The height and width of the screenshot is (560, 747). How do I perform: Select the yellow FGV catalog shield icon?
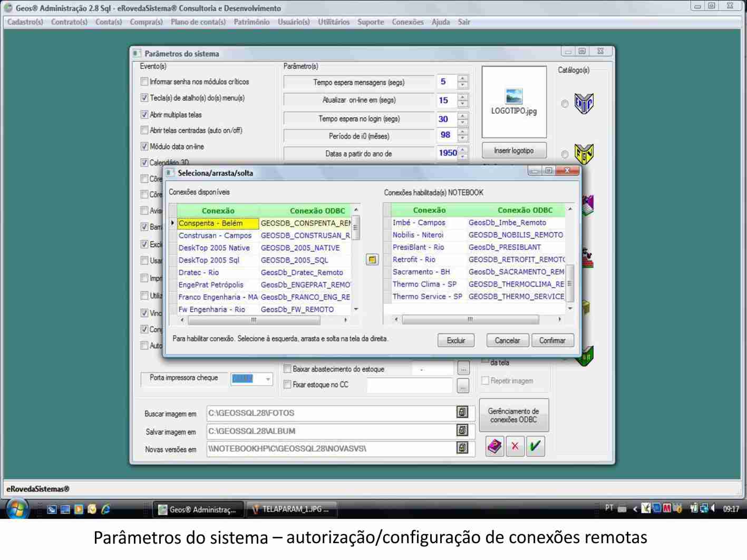(584, 154)
